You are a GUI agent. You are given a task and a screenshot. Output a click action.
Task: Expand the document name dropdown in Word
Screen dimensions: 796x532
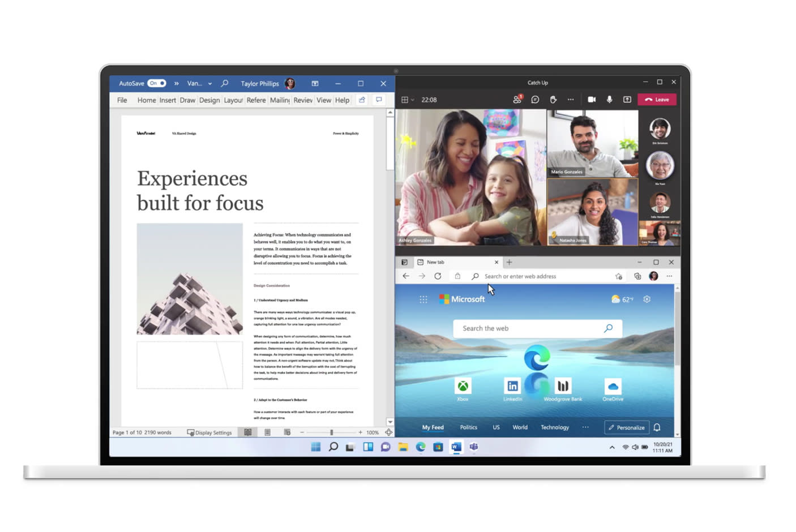210,84
